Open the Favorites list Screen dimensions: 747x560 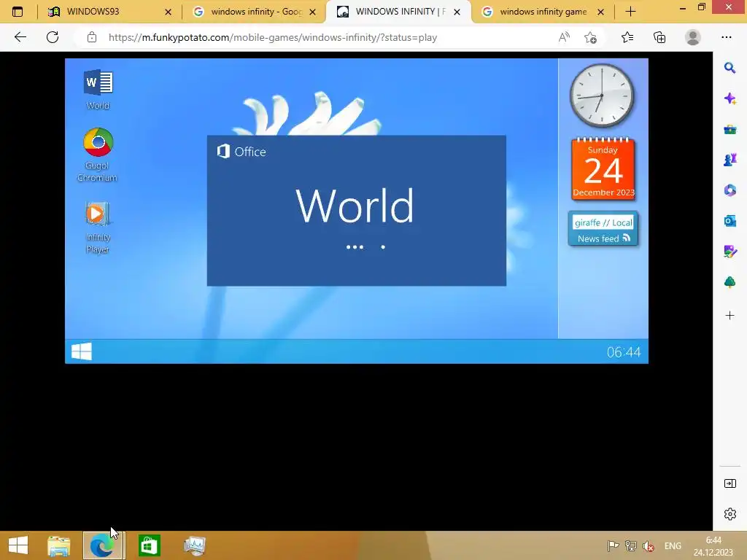(627, 37)
